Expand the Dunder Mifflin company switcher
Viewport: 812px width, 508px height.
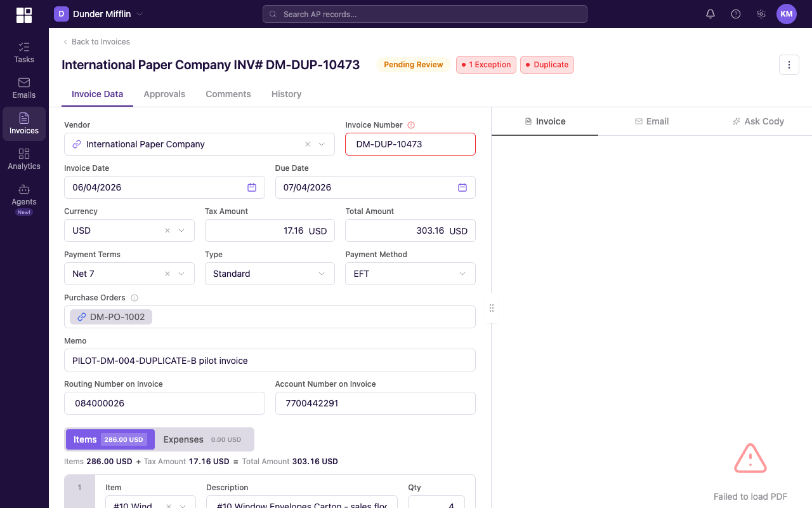click(140, 14)
